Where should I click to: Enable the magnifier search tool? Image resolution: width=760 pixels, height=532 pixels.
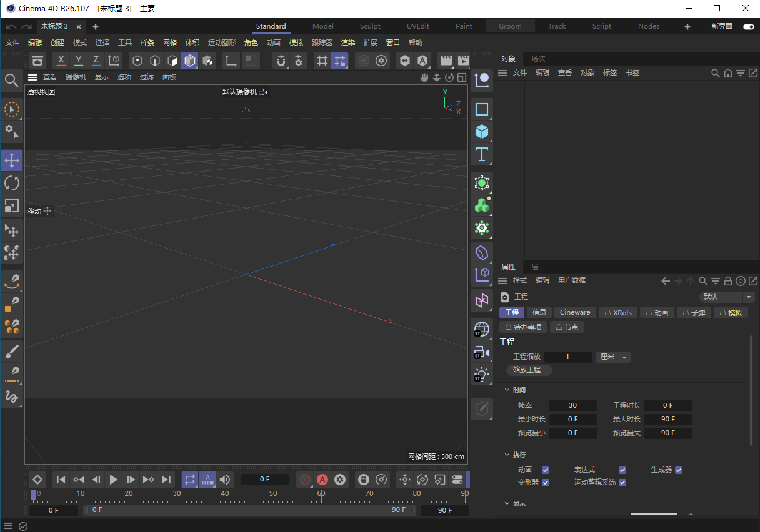point(12,80)
